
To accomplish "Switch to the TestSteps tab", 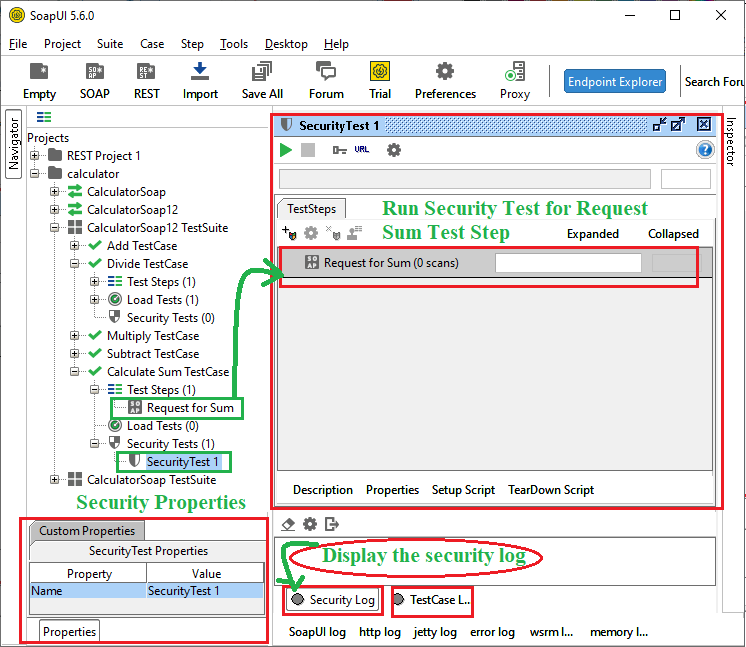I will coord(312,209).
